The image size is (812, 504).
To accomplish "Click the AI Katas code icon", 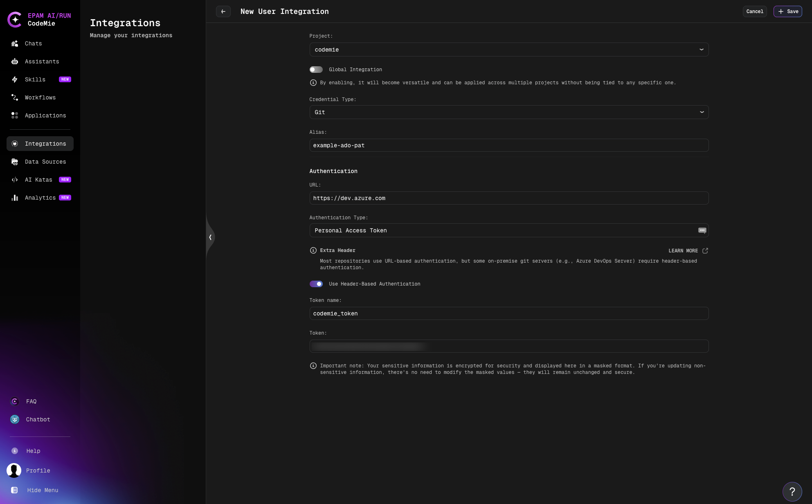I will click(15, 180).
